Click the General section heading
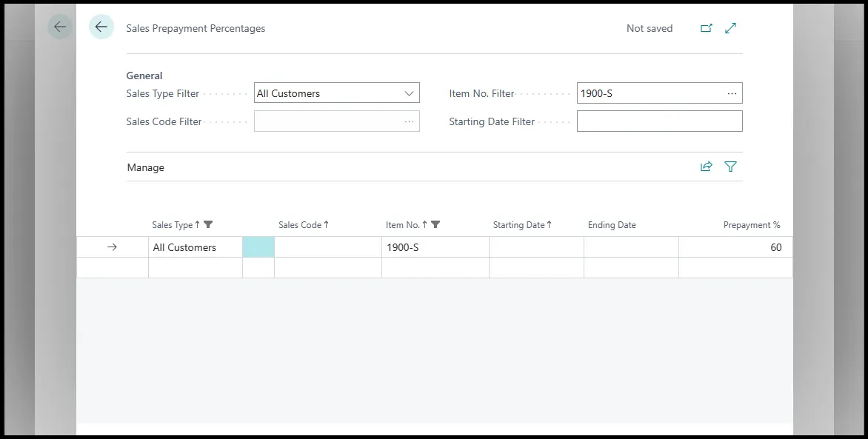 144,76
